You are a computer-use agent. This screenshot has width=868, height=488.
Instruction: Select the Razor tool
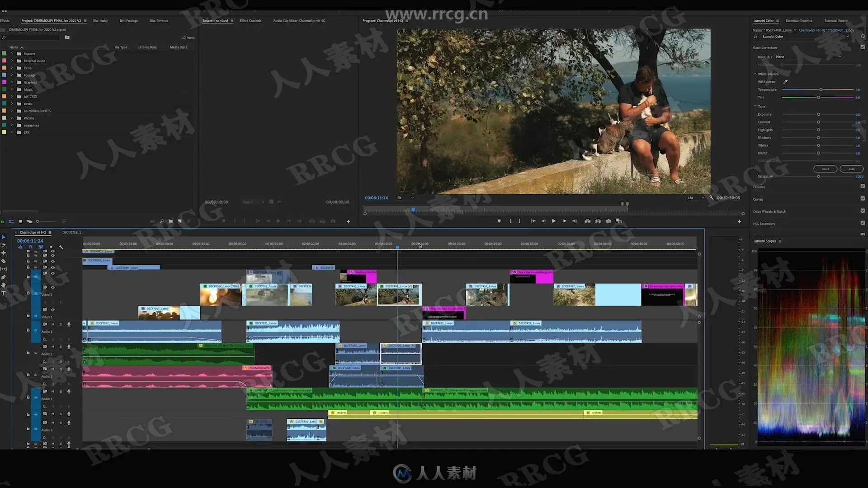(x=4, y=261)
